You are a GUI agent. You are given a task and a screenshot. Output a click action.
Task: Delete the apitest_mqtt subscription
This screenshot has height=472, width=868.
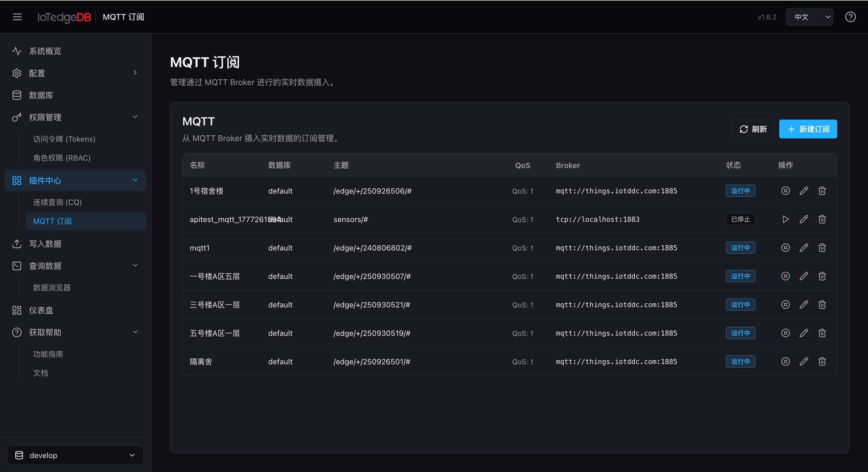point(822,219)
